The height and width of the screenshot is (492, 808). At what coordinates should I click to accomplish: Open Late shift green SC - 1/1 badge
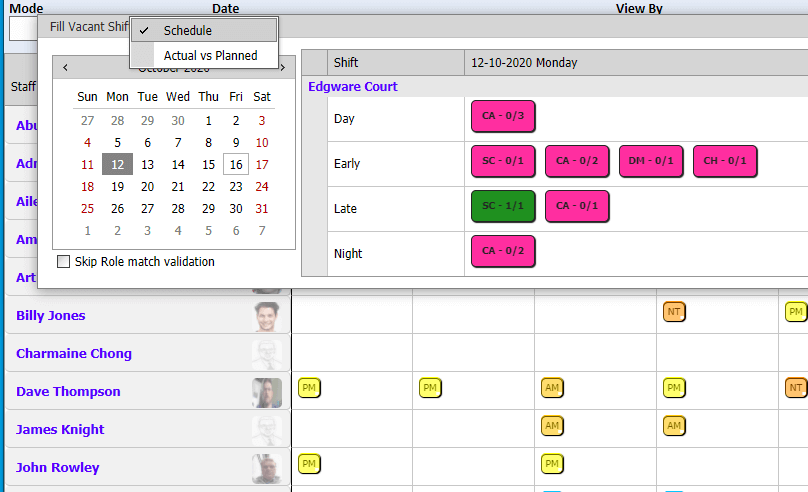coord(503,206)
